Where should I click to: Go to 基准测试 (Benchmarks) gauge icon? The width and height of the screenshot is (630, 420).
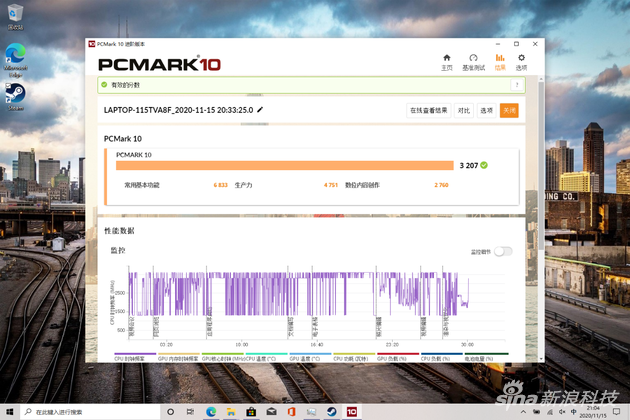pos(473,62)
